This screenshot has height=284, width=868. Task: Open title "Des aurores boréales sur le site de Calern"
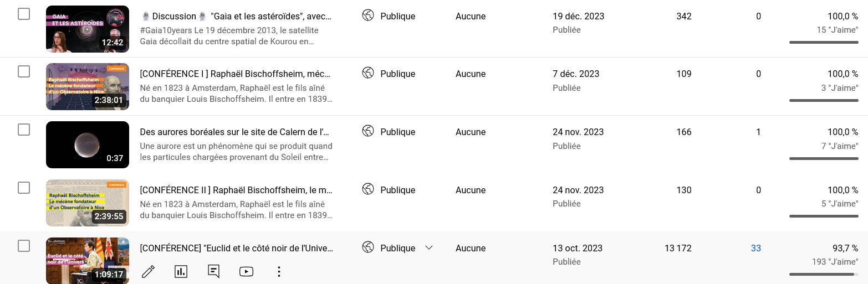(x=235, y=132)
